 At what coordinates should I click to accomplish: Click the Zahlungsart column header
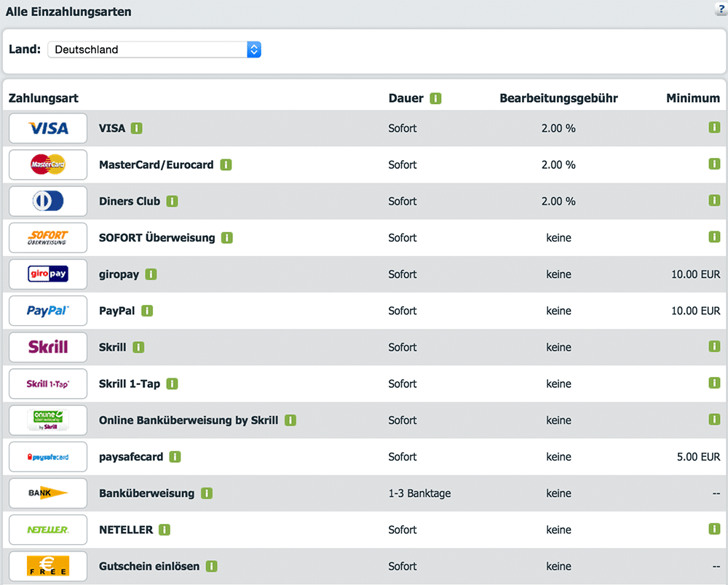[44, 98]
